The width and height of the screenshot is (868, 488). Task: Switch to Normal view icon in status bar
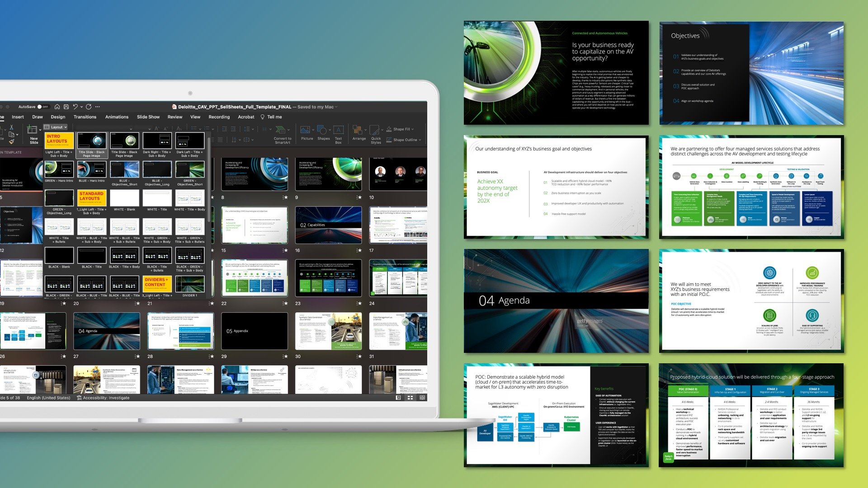pyautogui.click(x=398, y=398)
